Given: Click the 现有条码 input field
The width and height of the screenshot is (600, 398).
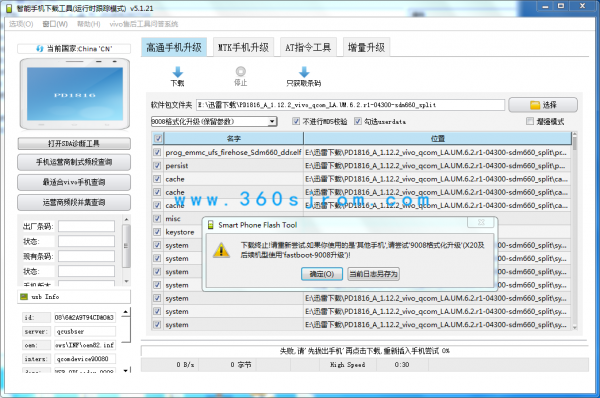Looking at the screenshot, I should (86, 256).
